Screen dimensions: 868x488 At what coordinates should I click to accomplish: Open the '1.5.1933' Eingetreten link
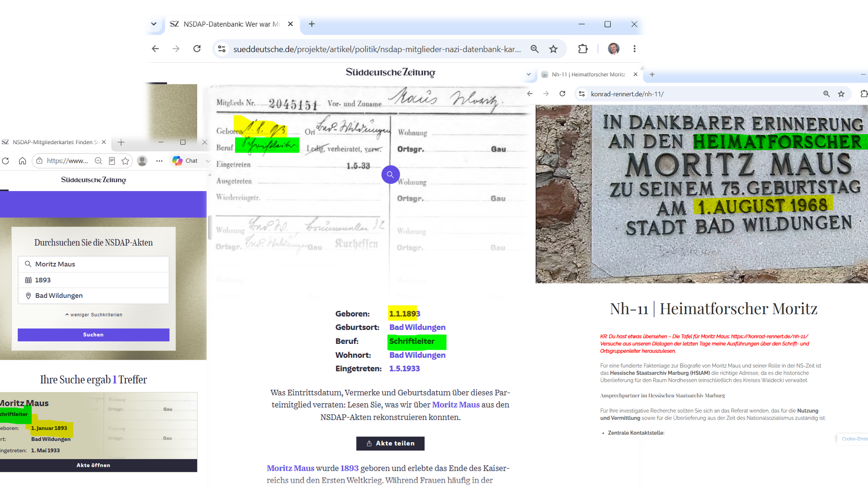coord(405,369)
